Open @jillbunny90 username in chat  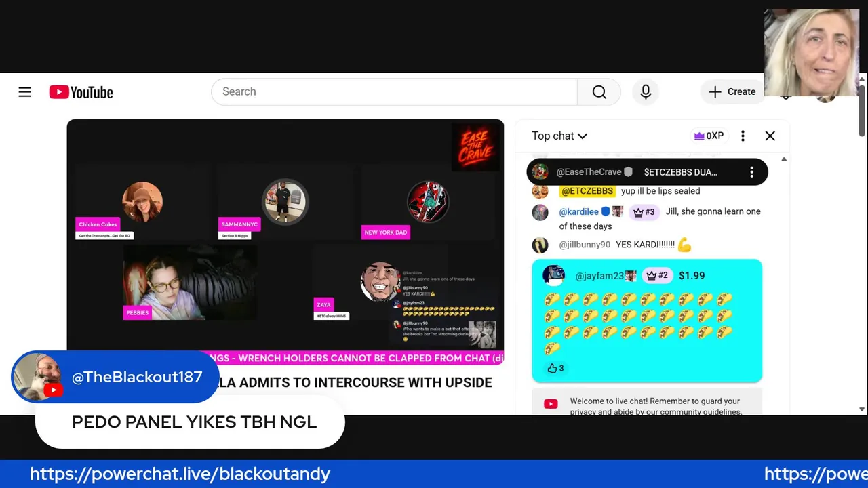coord(585,245)
